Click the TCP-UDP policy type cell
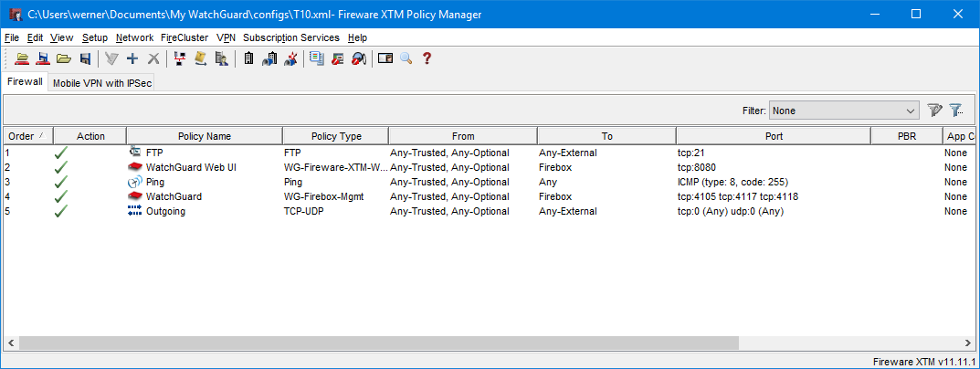This screenshot has width=980, height=369. (335, 211)
